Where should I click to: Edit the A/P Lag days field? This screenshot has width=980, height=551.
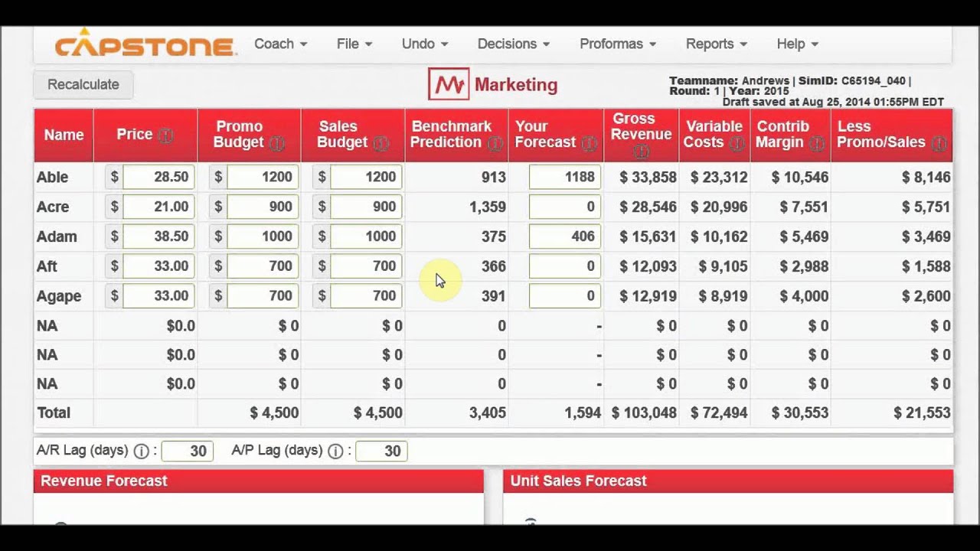(x=381, y=451)
